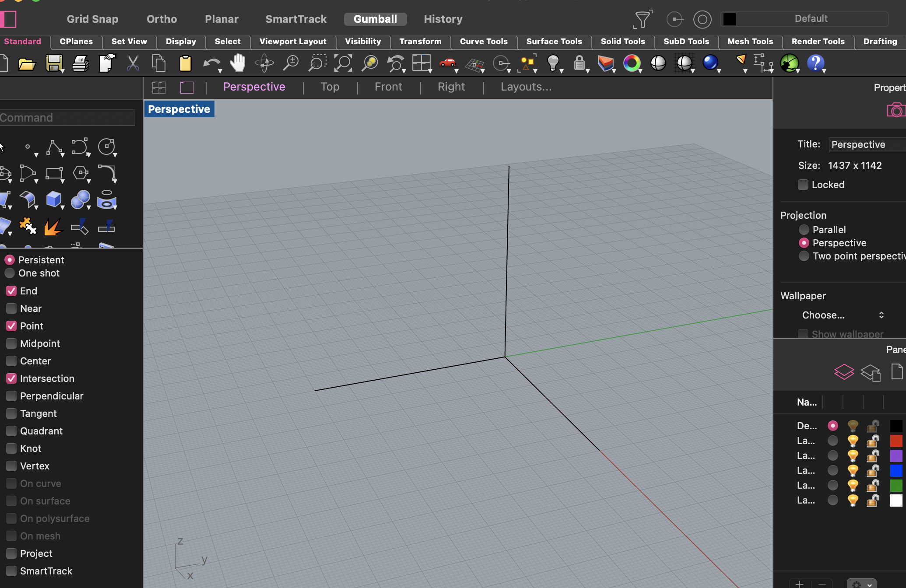Click the Explode tool icon
This screenshot has width=906, height=588.
[x=53, y=227]
